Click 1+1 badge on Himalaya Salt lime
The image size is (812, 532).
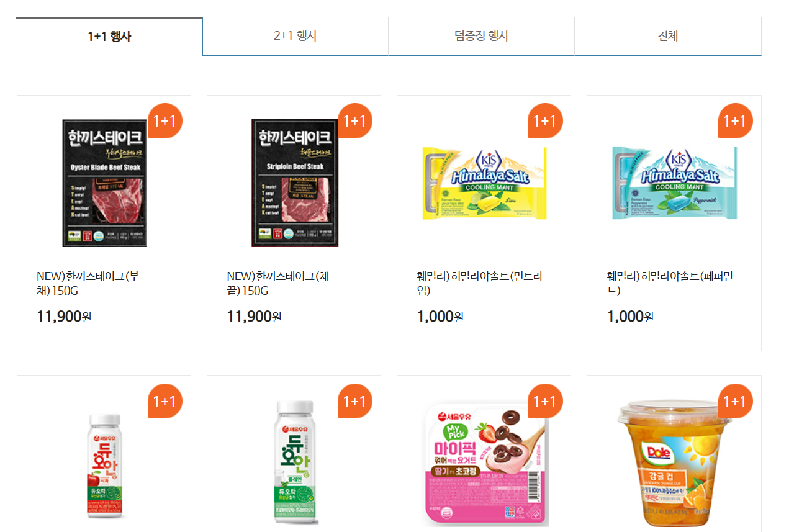(x=545, y=120)
